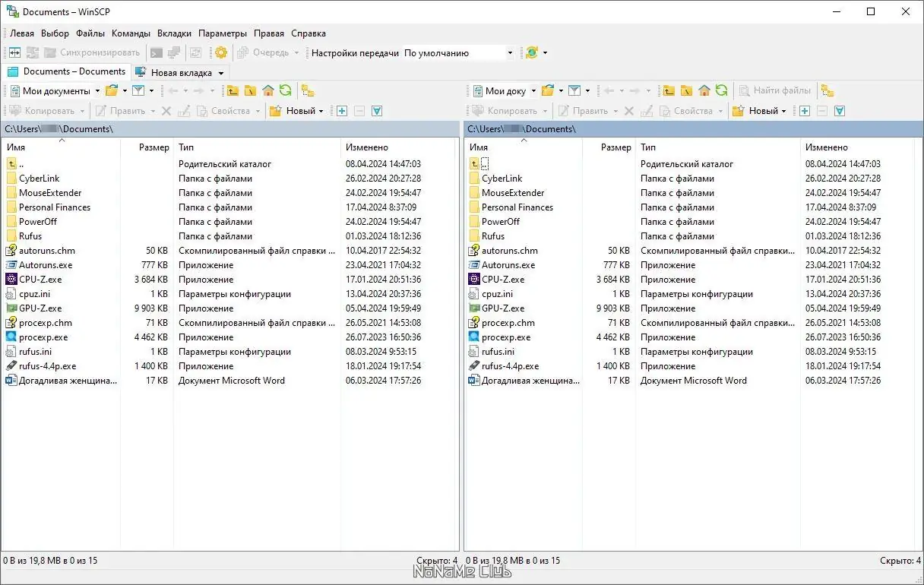924x585 pixels.
Task: Open the Очередь dropdown arrow
Action: [x=298, y=52]
